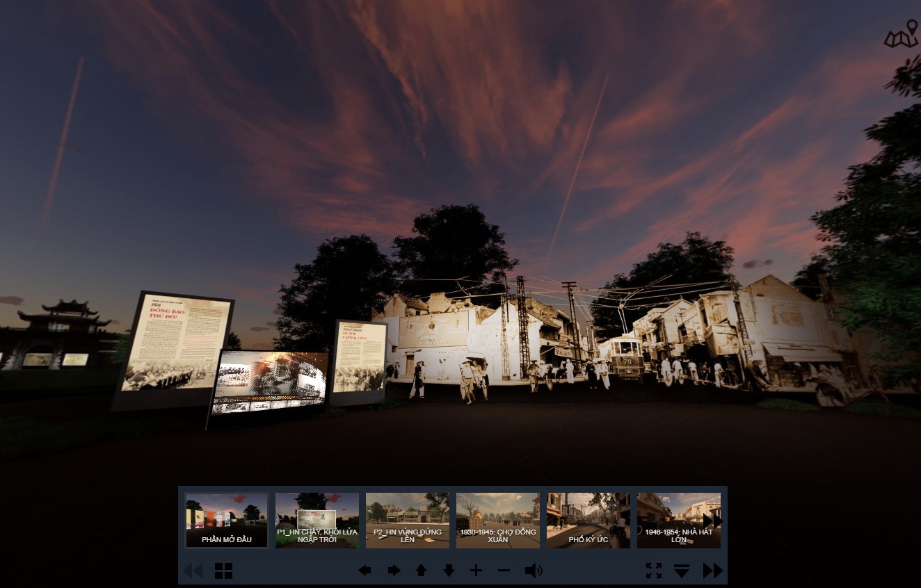Open P2_HN VÙNG ĐỨNG LÊN scene

coord(408,521)
